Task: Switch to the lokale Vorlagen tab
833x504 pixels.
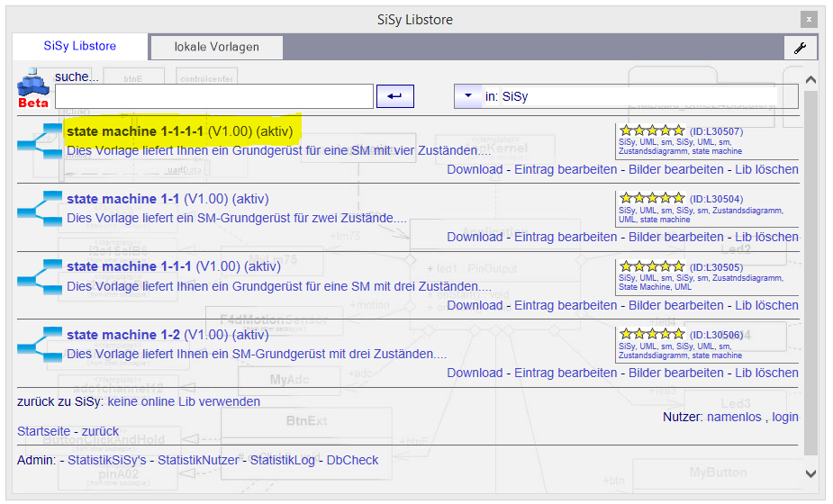Action: tap(216, 47)
